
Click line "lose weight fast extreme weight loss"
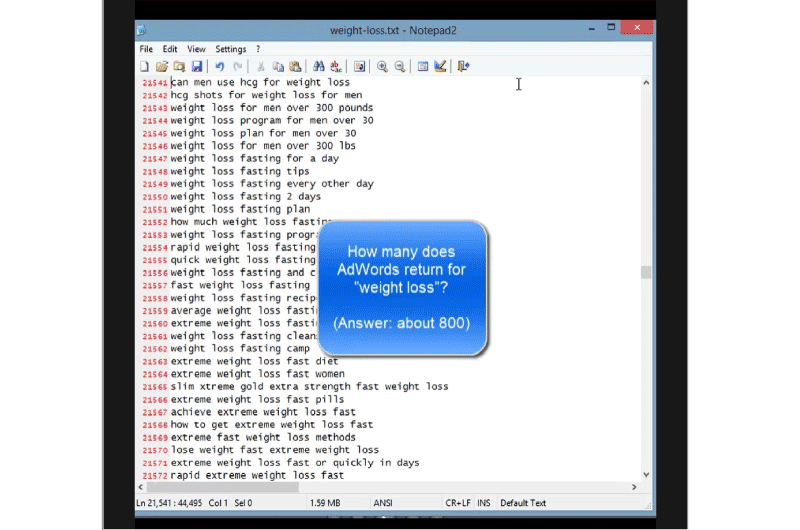point(274,450)
